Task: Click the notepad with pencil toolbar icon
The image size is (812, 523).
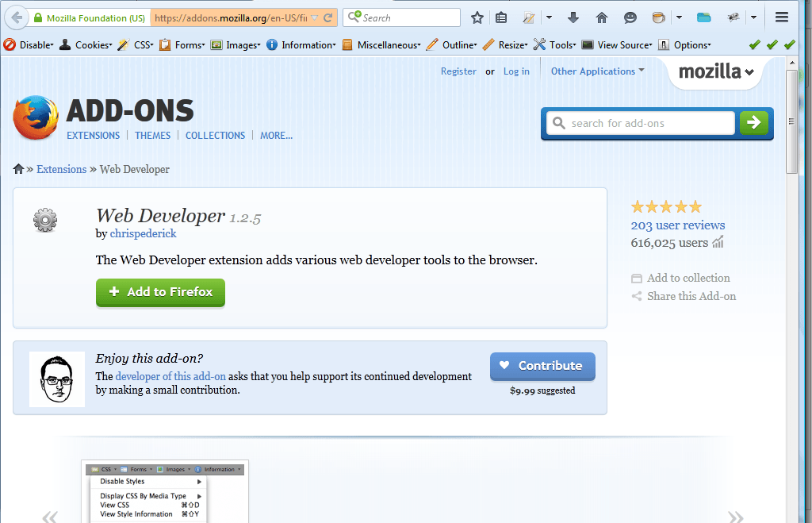Action: click(528, 18)
